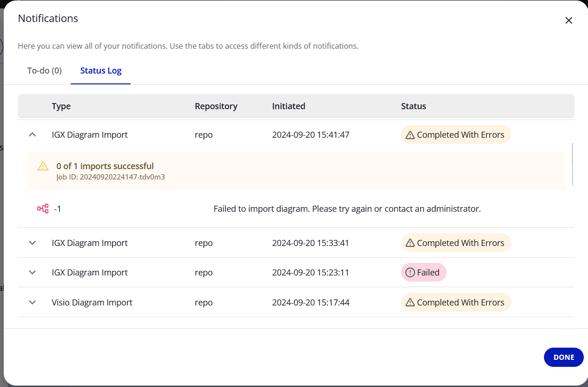Click the exclamation icon in Failed badge
588x387 pixels.
tap(410, 273)
